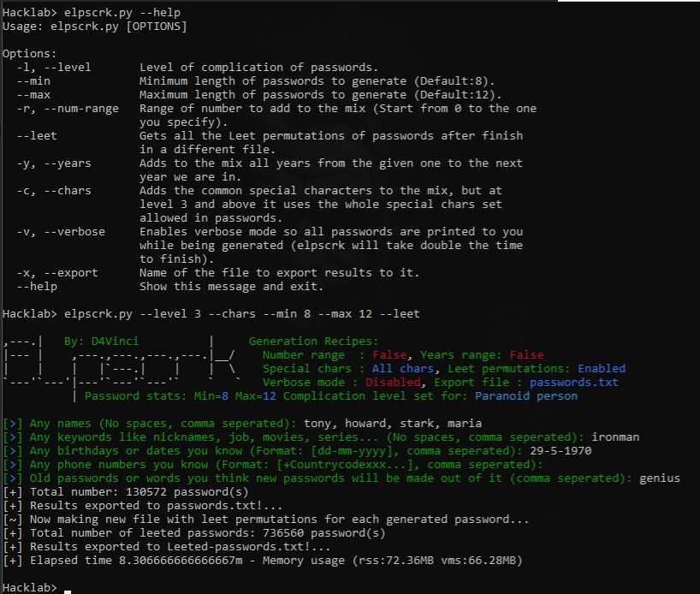This screenshot has height=594, width=700.
Task: Click the names input 'tony, howard, stark, maria'
Action: click(393, 424)
